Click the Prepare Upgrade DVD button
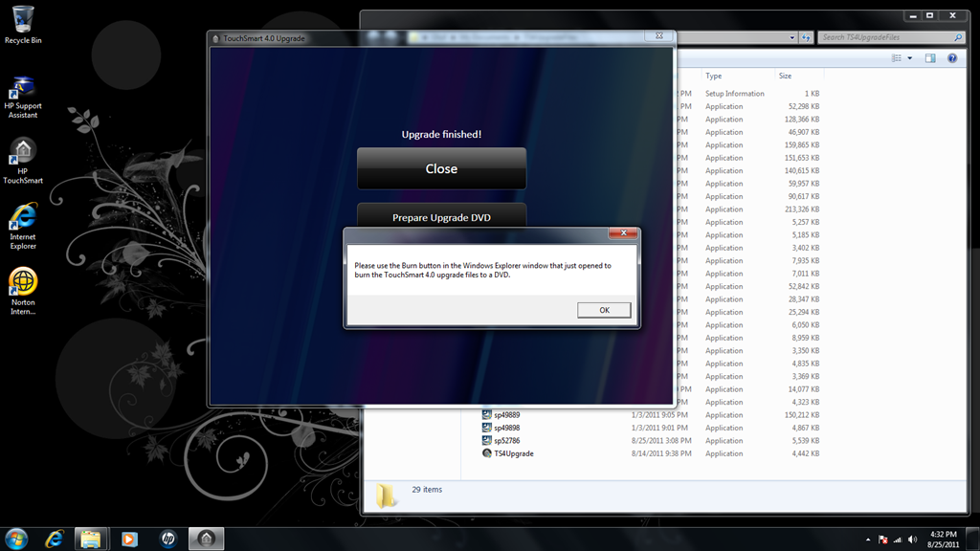The width and height of the screenshot is (980, 551). point(441,216)
